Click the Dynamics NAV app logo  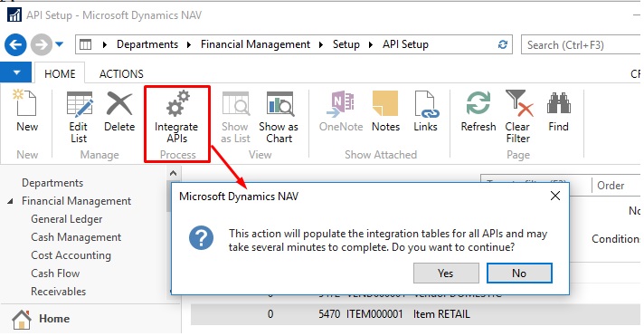(14, 14)
